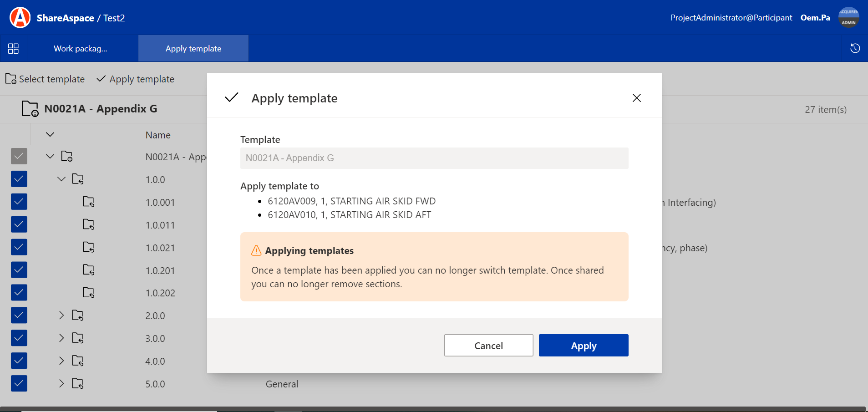868x412 pixels.
Task: Click the user avatar admin badge
Action: [x=848, y=18]
